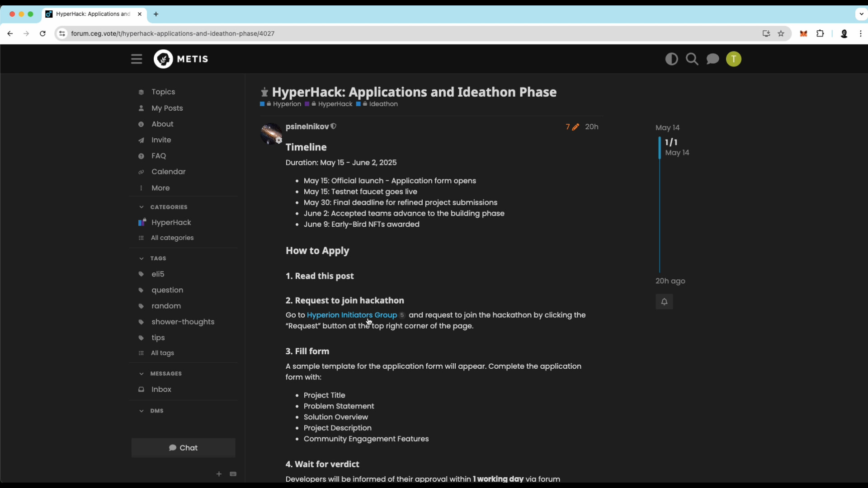Viewport: 868px width, 488px height.
Task: Open Chrome three-dot menu
Action: tap(861, 33)
